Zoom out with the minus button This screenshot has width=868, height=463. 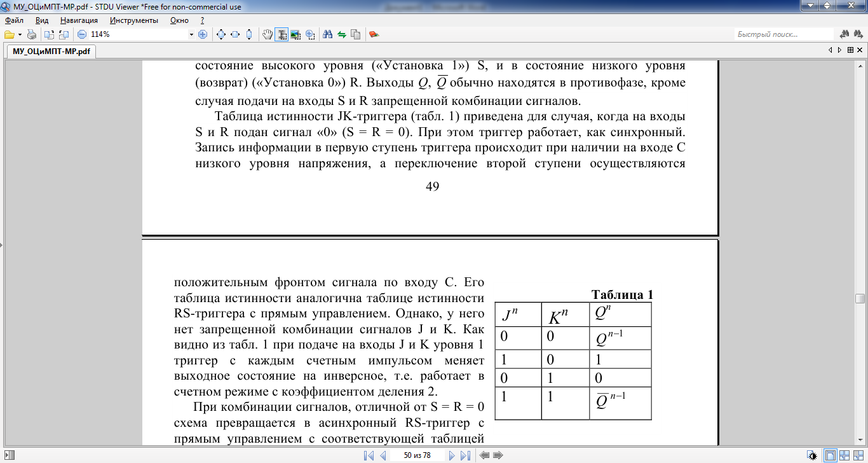tap(81, 34)
